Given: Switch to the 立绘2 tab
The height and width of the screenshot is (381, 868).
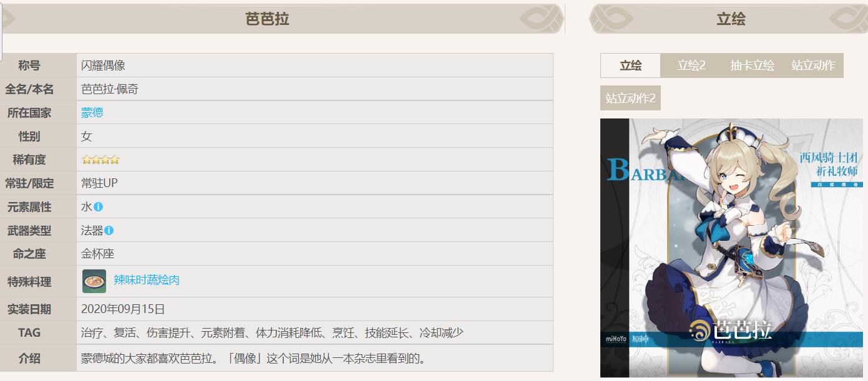Looking at the screenshot, I should (x=691, y=65).
